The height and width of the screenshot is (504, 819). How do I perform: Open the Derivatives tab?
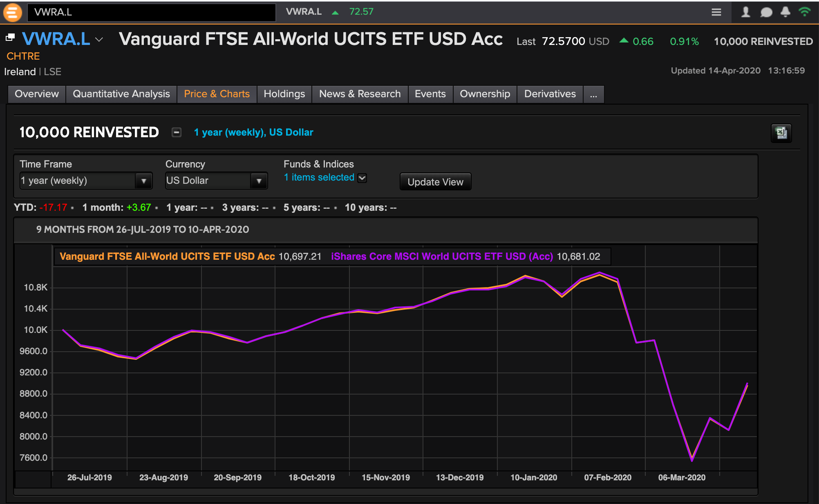550,94
